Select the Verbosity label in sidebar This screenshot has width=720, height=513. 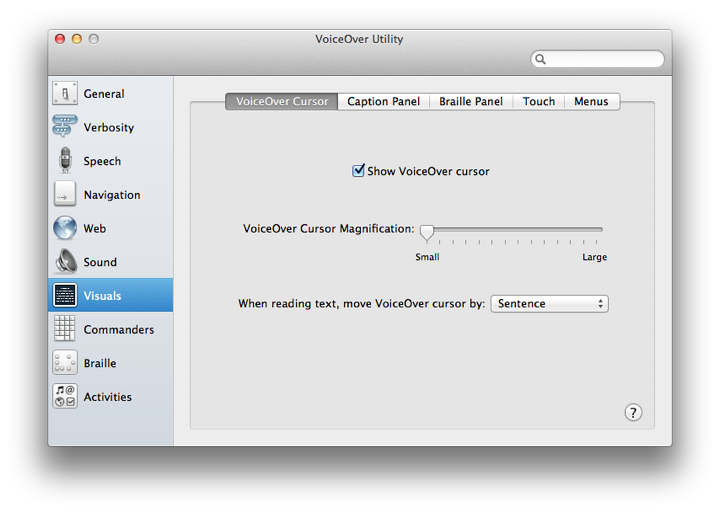tap(109, 127)
